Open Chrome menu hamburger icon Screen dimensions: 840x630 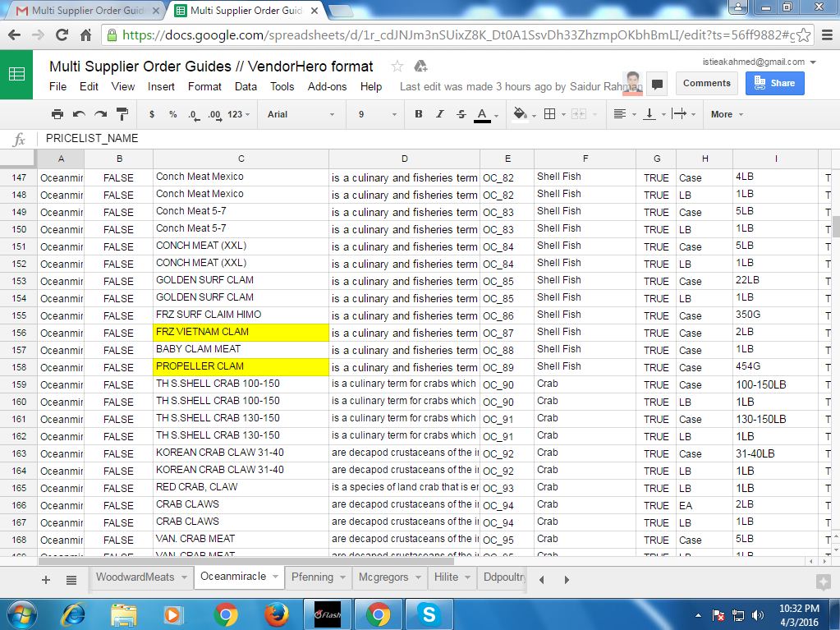point(827,35)
